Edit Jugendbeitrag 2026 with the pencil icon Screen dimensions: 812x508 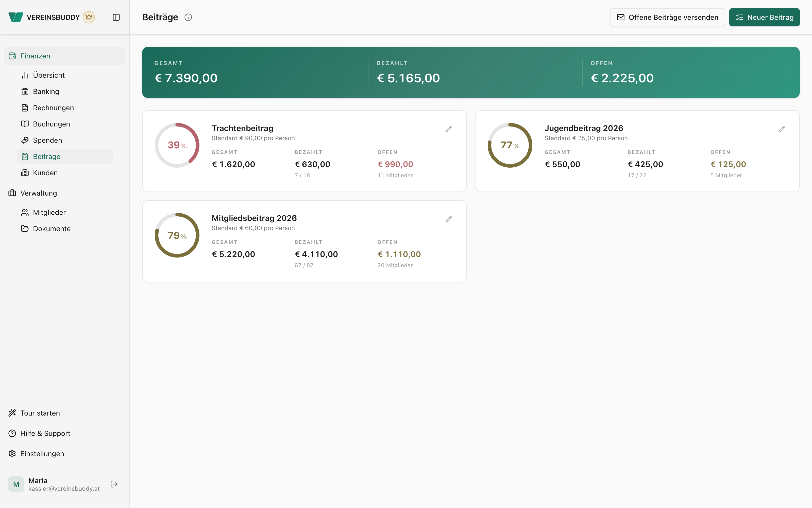782,129
